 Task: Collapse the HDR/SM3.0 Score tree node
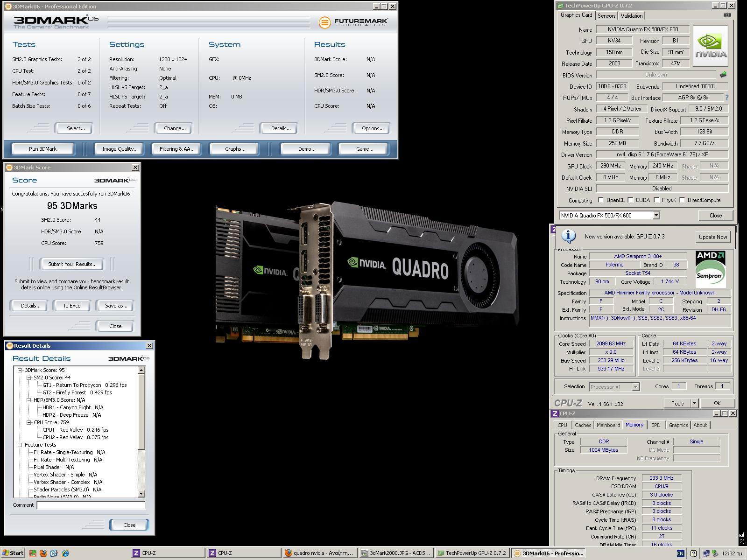click(29, 400)
